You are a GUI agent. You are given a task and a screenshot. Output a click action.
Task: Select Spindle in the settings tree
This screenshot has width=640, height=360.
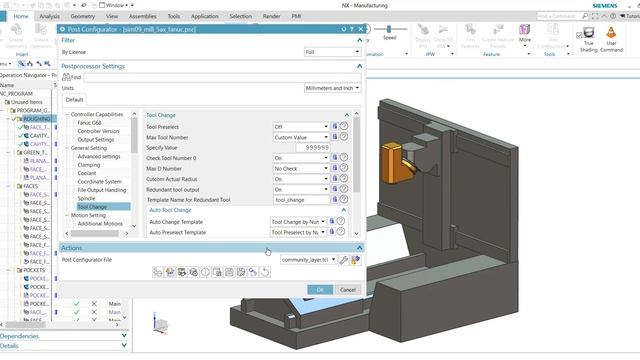[x=87, y=198]
